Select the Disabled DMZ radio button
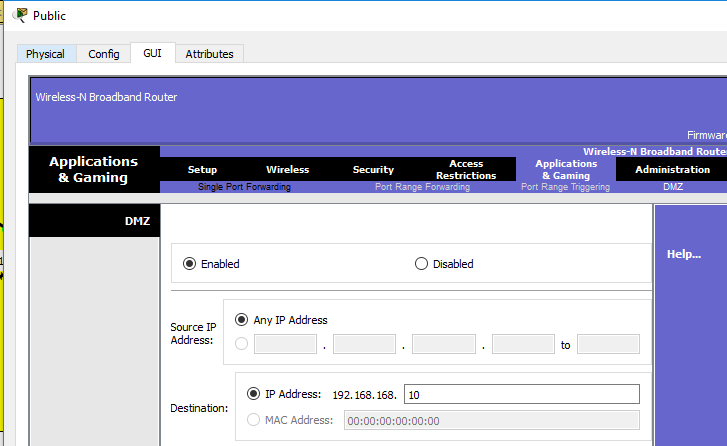 [421, 264]
